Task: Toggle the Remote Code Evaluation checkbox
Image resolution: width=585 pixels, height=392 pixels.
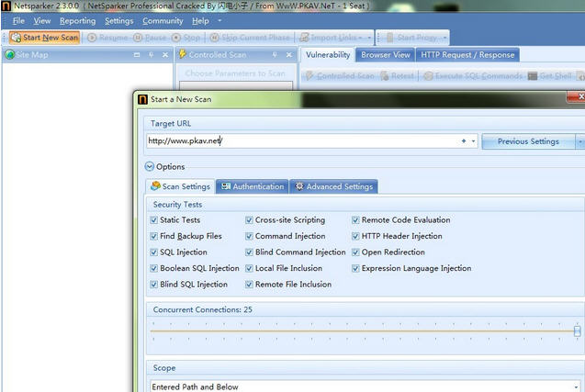Action: tap(355, 220)
